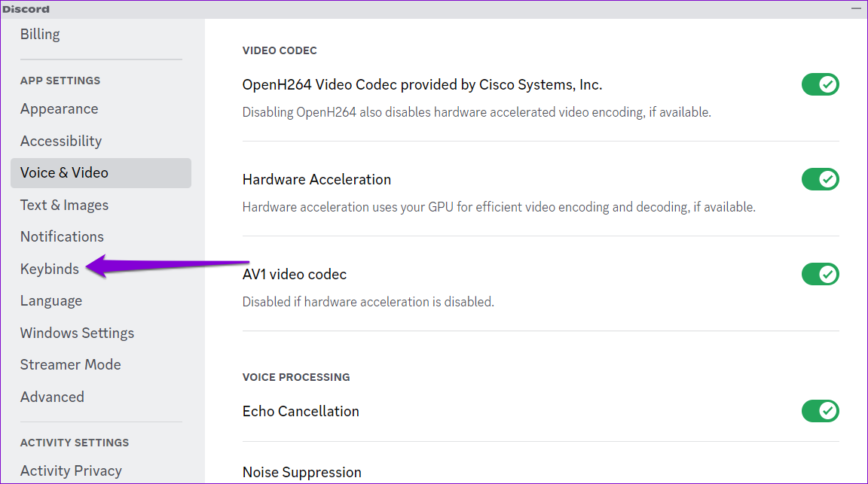Go to Text & Images settings
This screenshot has width=868, height=484.
64,204
